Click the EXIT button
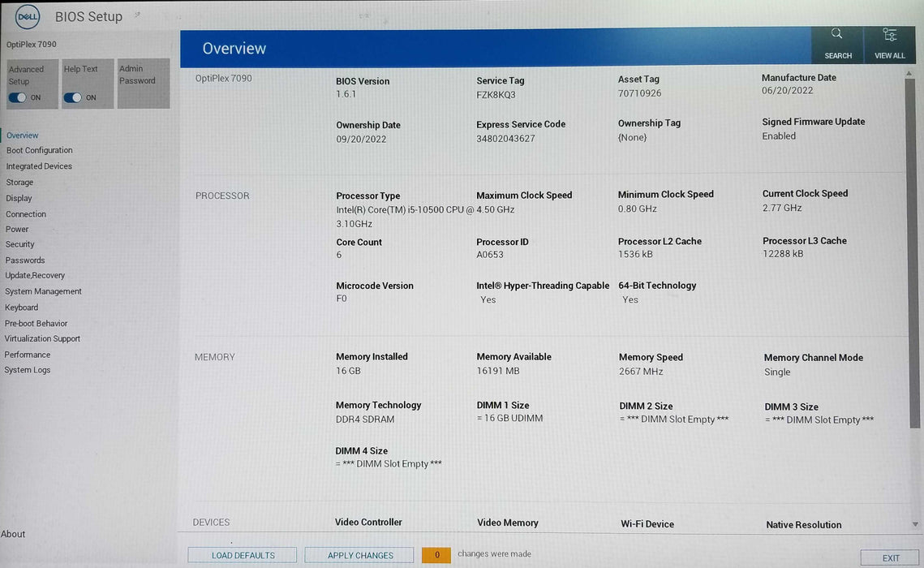The height and width of the screenshot is (568, 924). pos(891,557)
